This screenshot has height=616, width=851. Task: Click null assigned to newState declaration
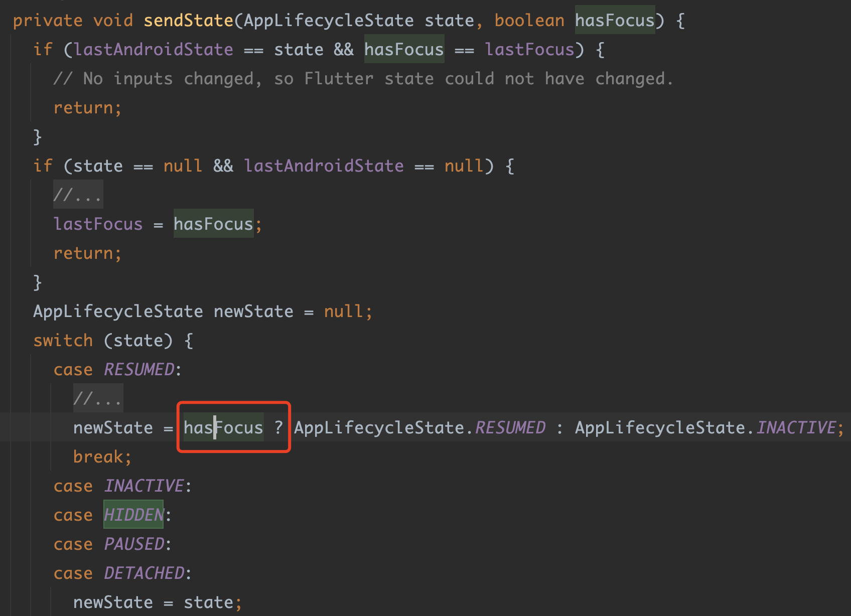coord(344,312)
